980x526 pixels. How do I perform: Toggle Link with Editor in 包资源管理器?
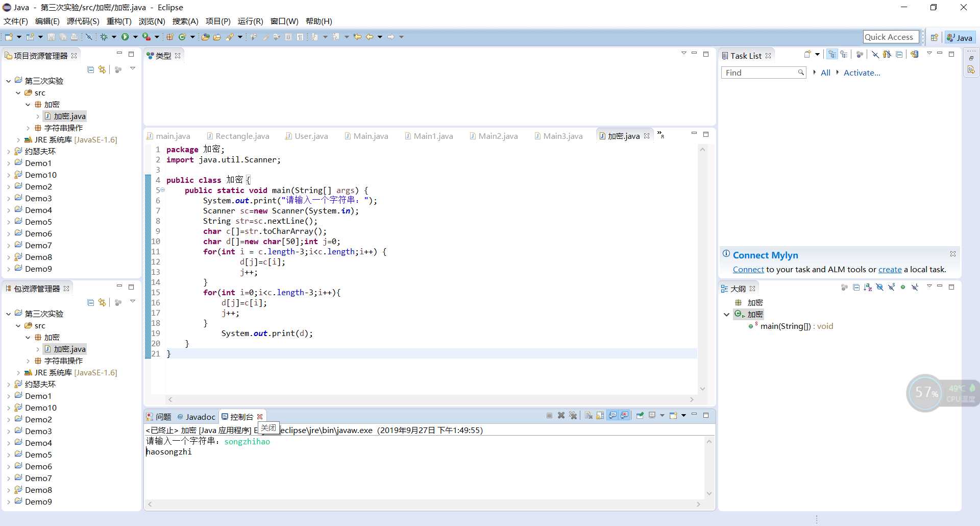click(x=102, y=302)
